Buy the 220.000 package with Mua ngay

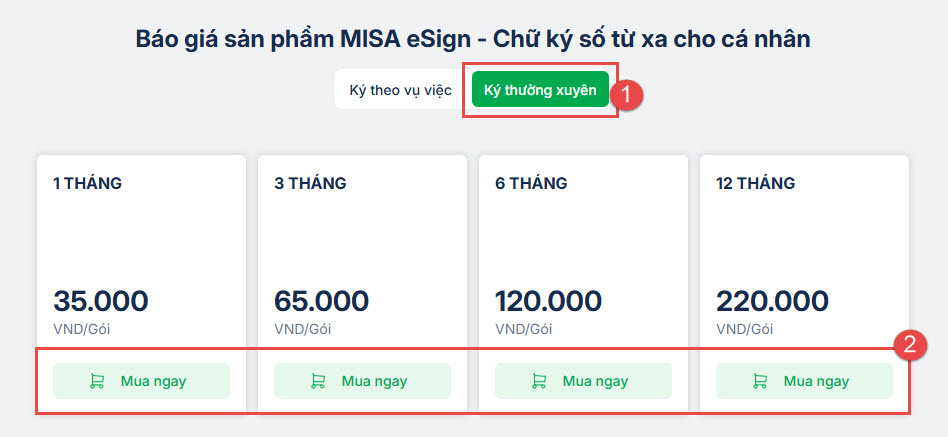pyautogui.click(x=804, y=381)
